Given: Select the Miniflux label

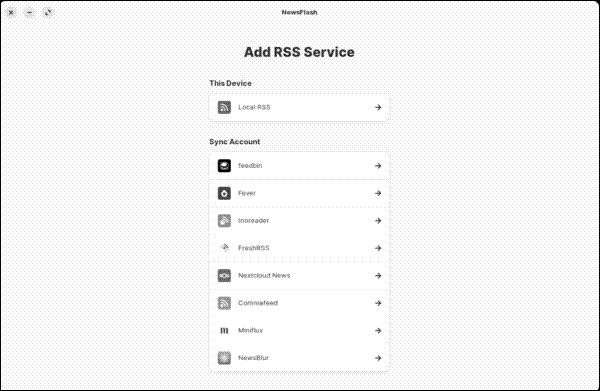Looking at the screenshot, I should 250,331.
